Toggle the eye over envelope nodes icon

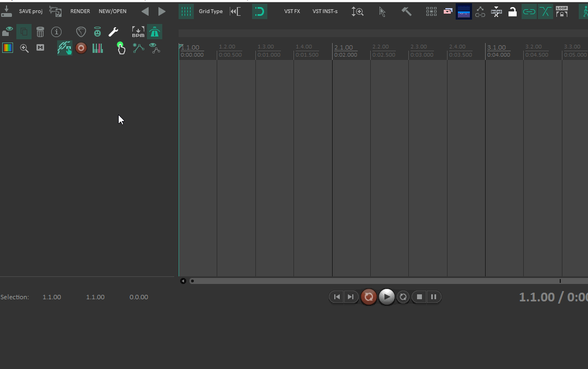pos(155,48)
